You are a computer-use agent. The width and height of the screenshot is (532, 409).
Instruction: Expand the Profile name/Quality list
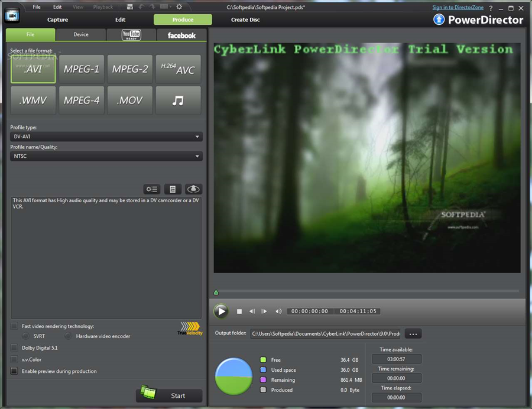pos(198,156)
